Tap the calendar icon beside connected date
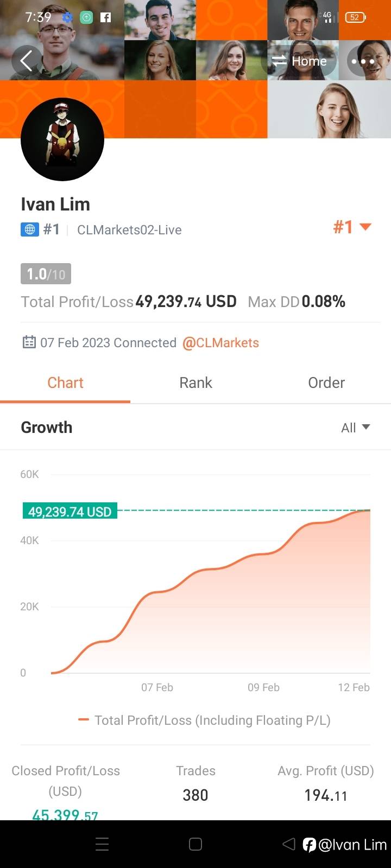The width and height of the screenshot is (391, 868). [29, 342]
